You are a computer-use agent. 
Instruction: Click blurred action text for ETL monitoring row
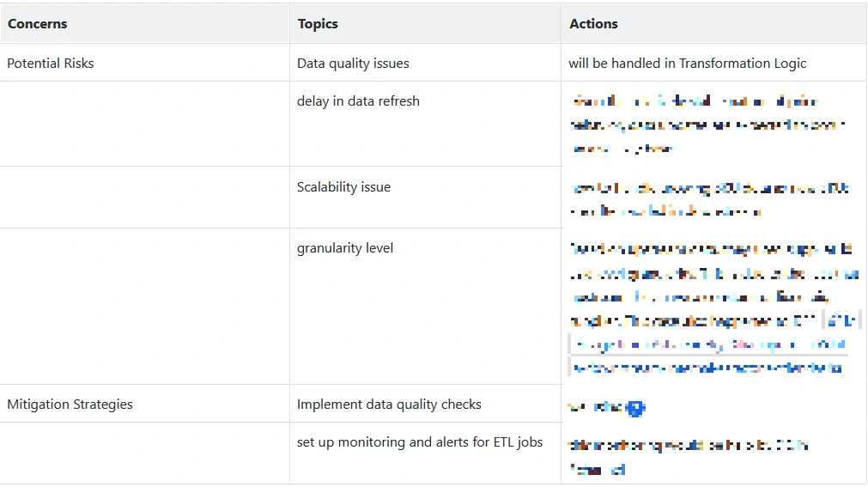pos(687,455)
